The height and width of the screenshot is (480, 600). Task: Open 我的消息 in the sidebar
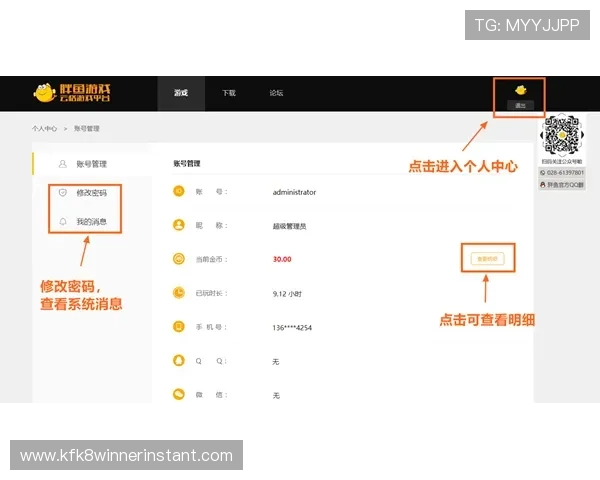(92, 221)
